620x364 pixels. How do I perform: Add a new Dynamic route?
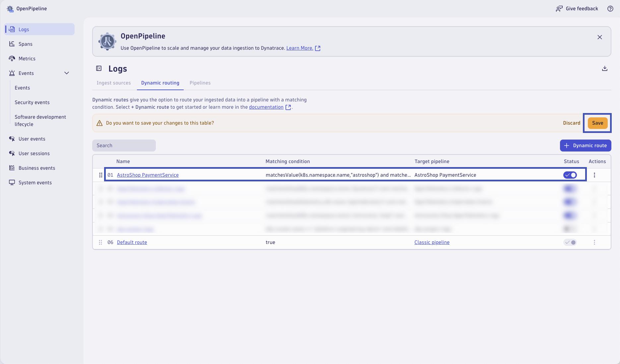tap(586, 146)
